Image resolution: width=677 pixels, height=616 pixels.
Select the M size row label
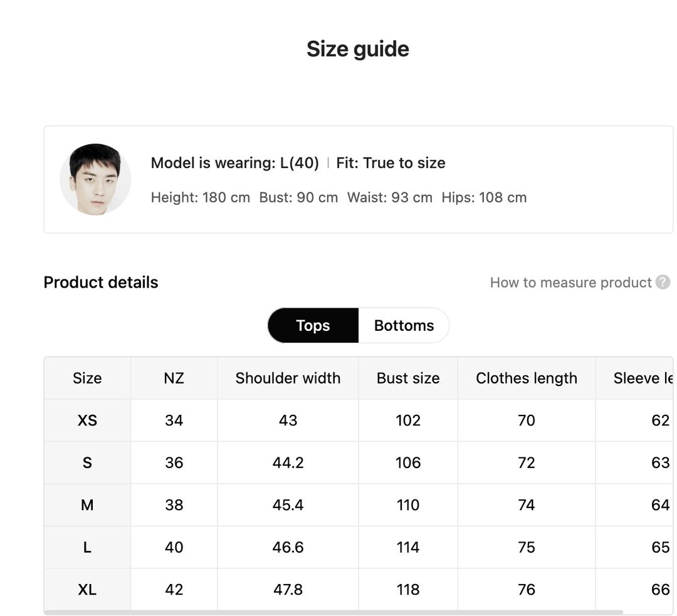pos(87,505)
